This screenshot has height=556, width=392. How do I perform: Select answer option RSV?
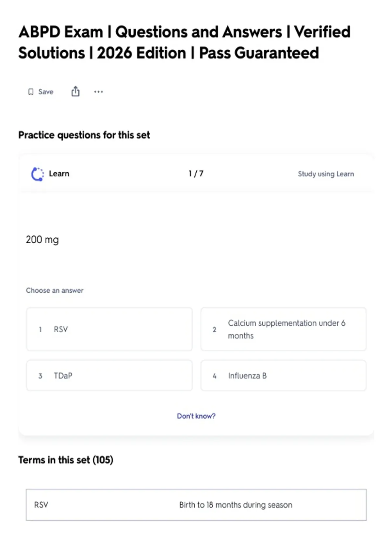[x=109, y=329]
